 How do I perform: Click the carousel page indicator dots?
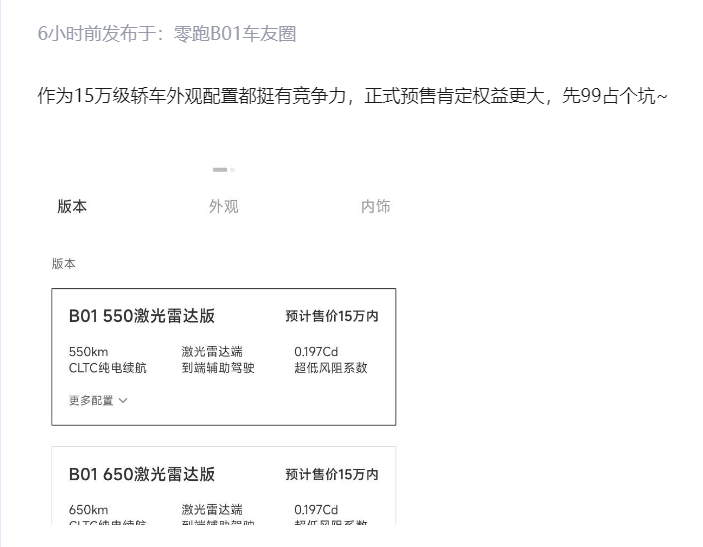pyautogui.click(x=224, y=169)
